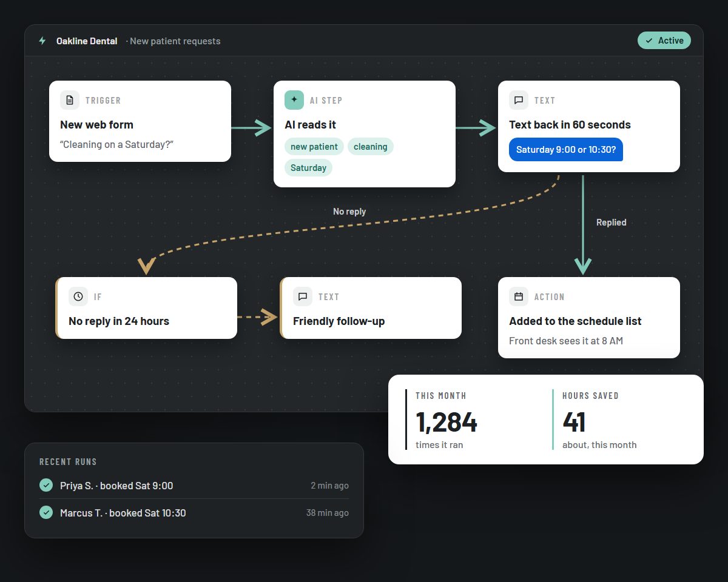Select the 'new patient' tag
This screenshot has width=728, height=582.
click(314, 146)
